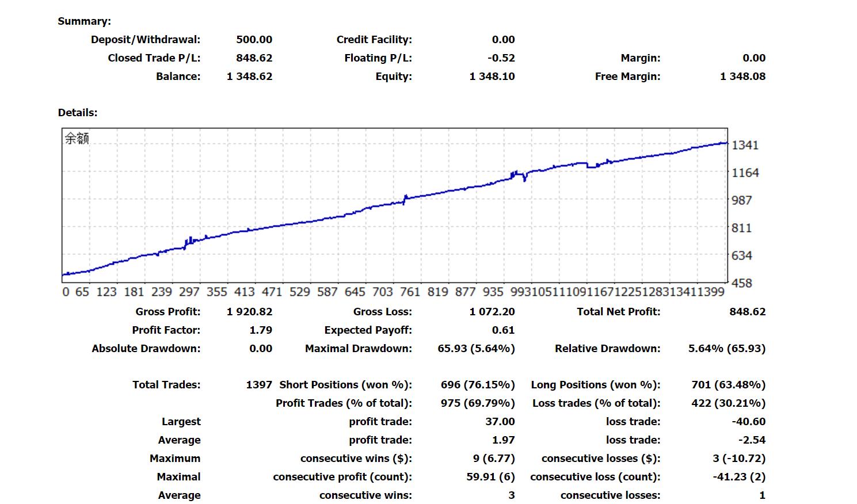
Task: Click the Summary heading
Action: point(85,21)
